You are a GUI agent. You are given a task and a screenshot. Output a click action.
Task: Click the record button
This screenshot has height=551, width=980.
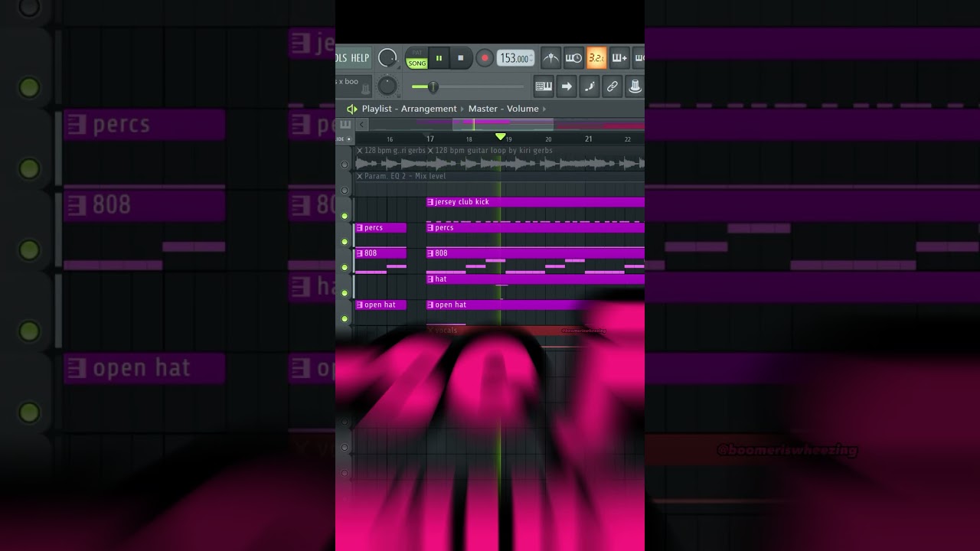(484, 58)
